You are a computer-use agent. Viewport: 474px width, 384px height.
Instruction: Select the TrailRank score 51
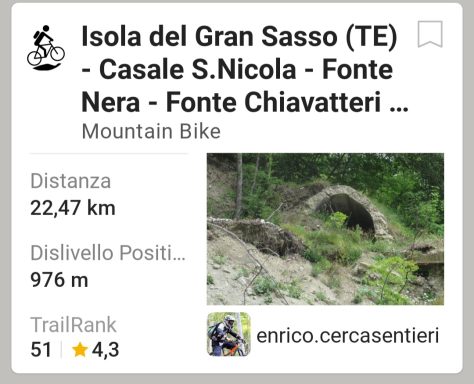[41, 350]
